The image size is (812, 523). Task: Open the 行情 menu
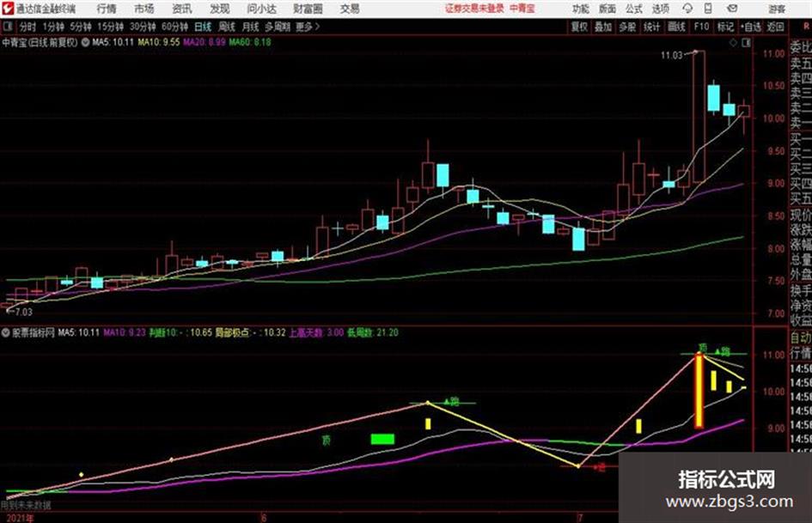coord(107,9)
